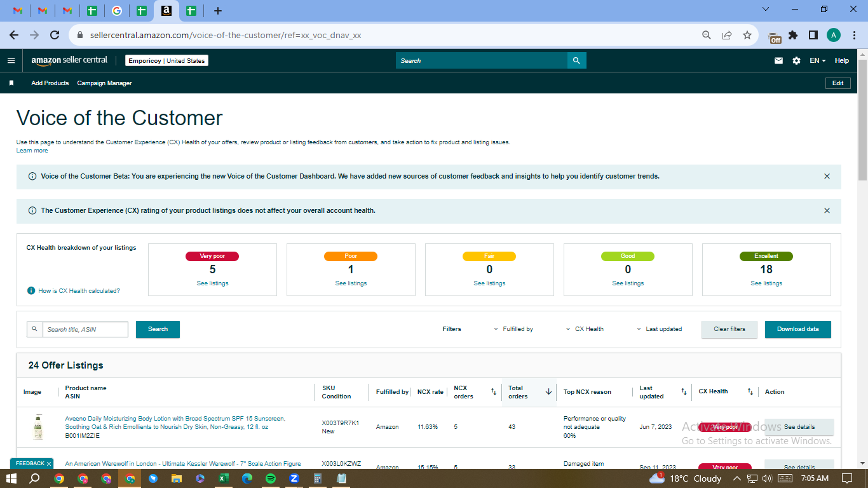The width and height of the screenshot is (868, 488).
Task: Expand the 'Fulfilled by' filter dropdown
Action: click(x=513, y=329)
